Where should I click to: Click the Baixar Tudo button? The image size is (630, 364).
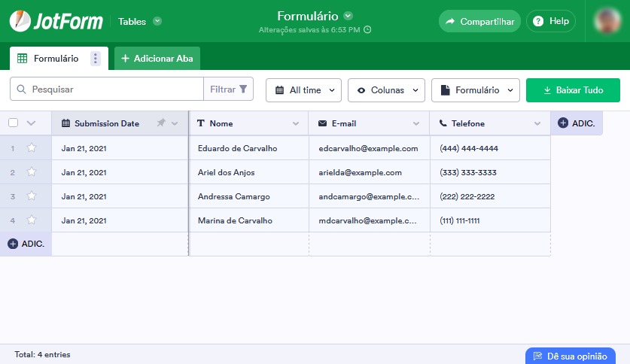[573, 90]
